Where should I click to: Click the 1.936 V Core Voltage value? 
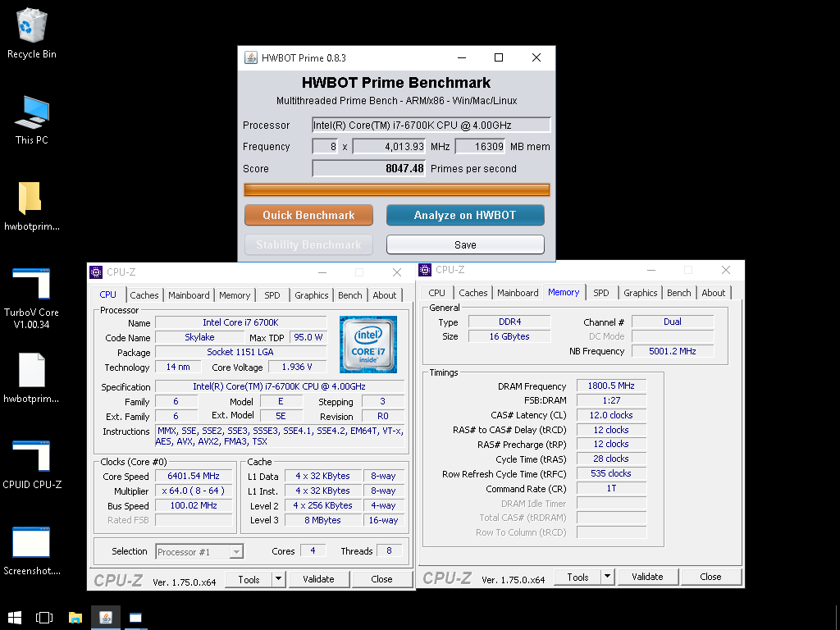click(x=297, y=367)
